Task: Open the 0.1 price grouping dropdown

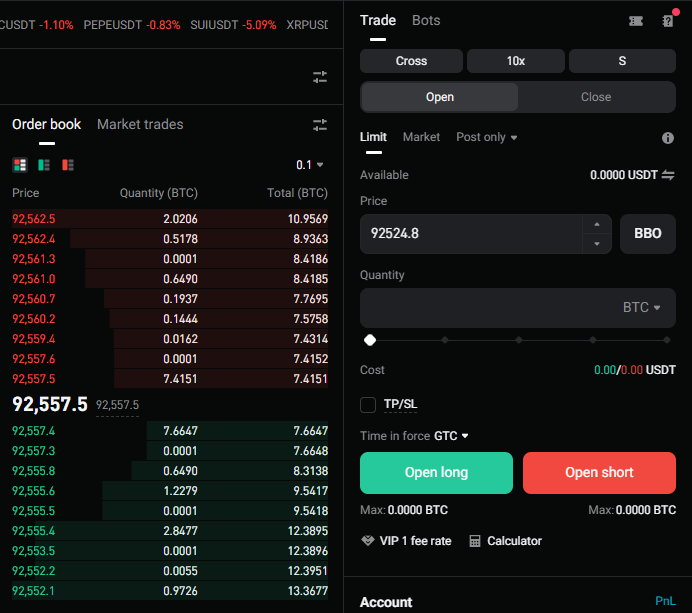Action: [310, 165]
